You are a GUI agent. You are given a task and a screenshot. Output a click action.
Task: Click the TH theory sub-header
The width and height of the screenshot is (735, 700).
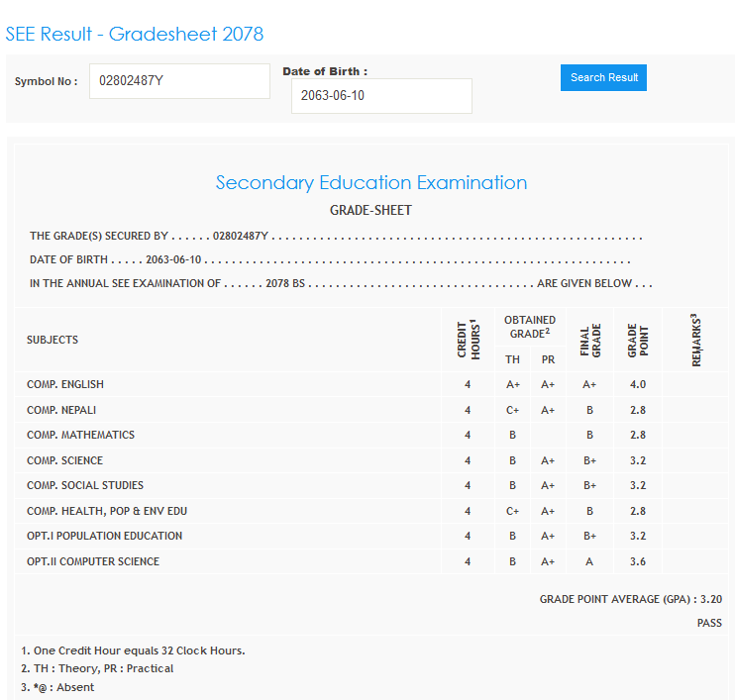pyautogui.click(x=512, y=359)
